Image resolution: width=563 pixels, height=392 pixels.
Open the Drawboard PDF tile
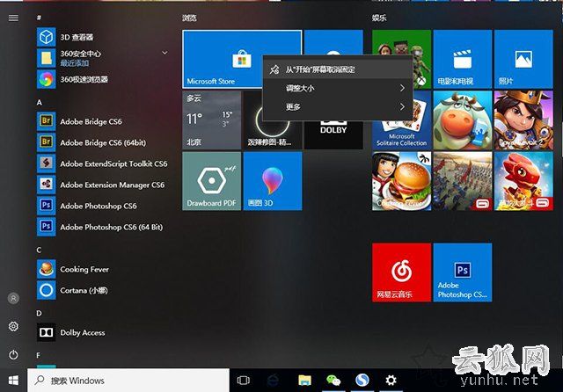[x=211, y=181]
